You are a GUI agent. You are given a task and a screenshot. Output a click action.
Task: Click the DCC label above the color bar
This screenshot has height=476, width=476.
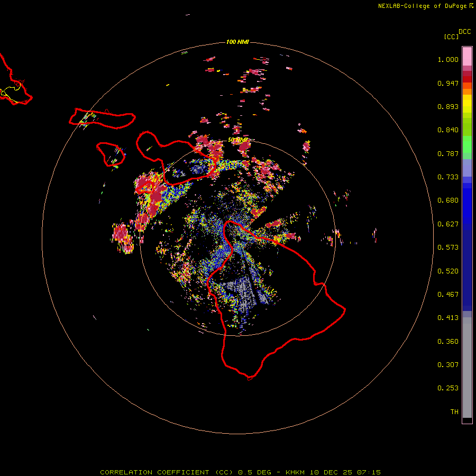(x=464, y=32)
